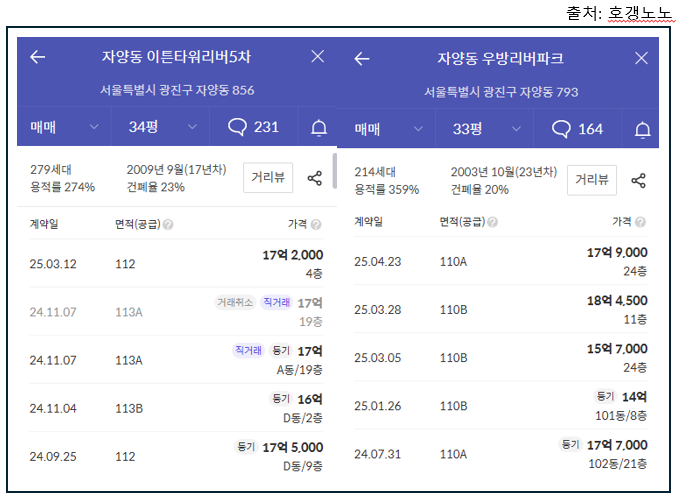
Task: Tap the alert bell in 우방리버파크 panel
Action: [643, 130]
